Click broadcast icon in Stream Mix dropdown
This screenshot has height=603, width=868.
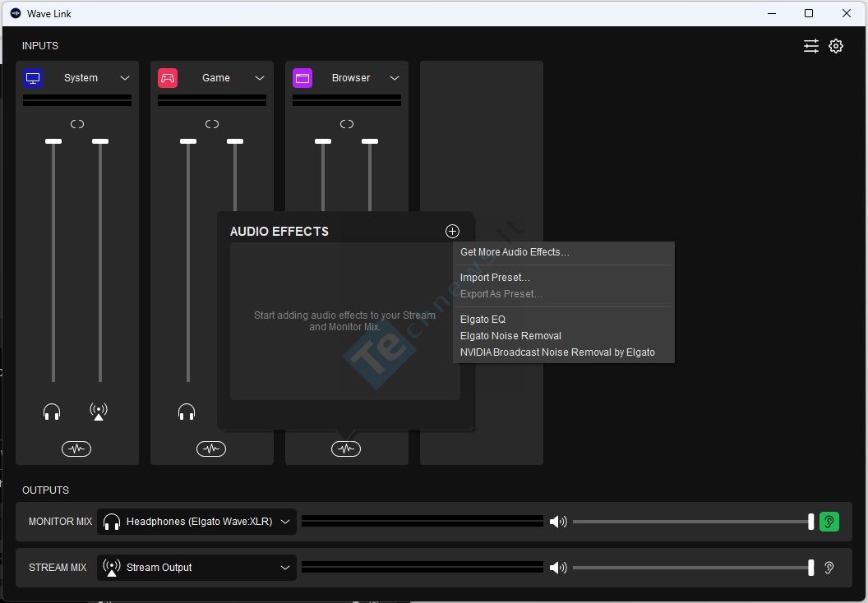tap(112, 568)
